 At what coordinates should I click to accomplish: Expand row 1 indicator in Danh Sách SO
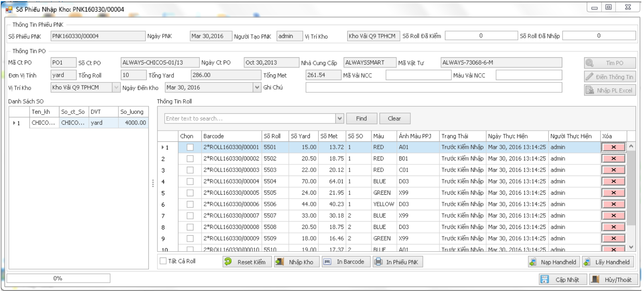[14, 123]
